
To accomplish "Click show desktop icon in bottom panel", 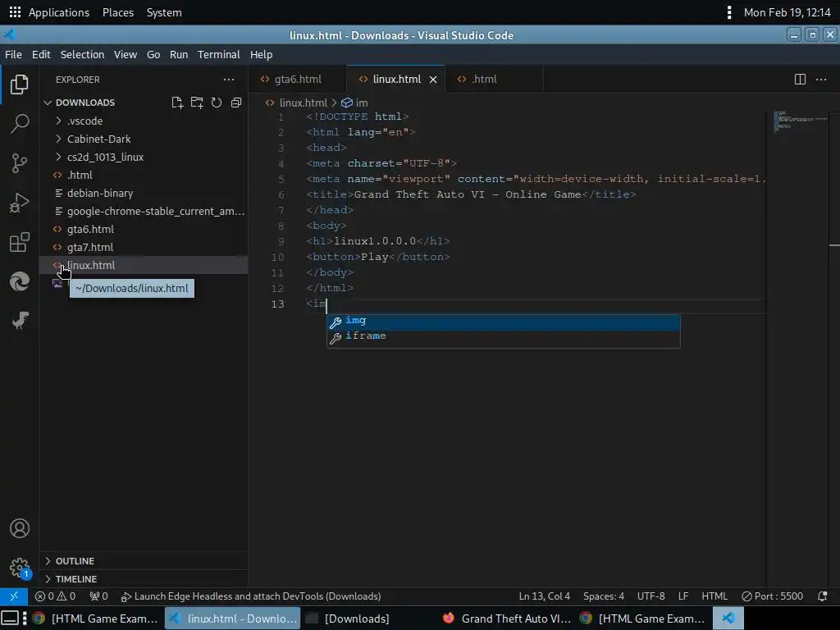I will [10, 619].
